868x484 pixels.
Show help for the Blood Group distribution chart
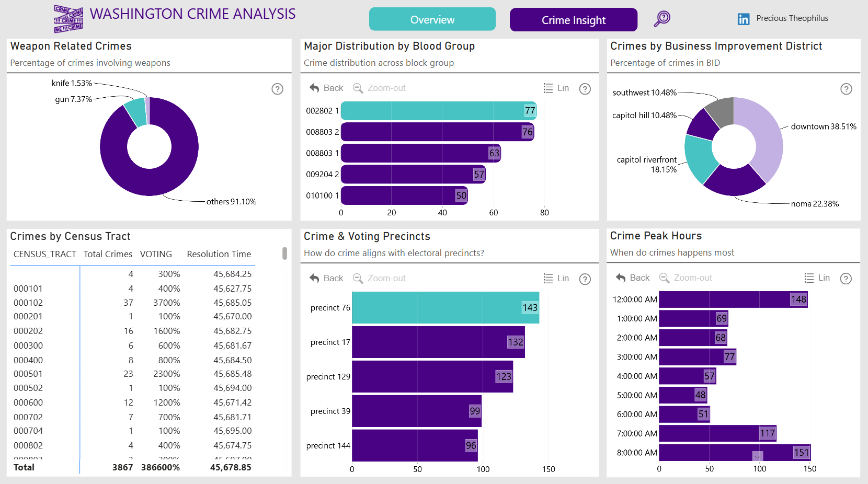[585, 89]
